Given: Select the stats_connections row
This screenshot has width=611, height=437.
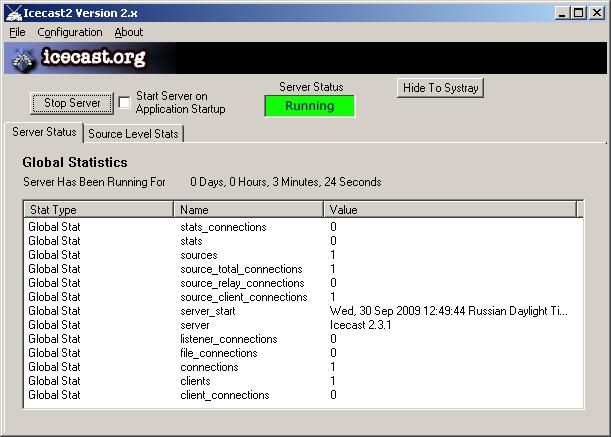Looking at the screenshot, I should tap(303, 227).
